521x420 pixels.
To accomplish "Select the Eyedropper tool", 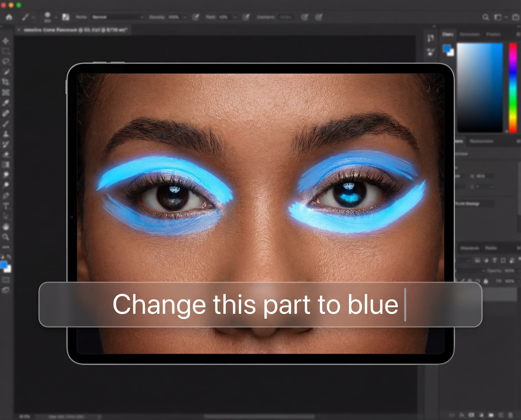I will click(6, 103).
